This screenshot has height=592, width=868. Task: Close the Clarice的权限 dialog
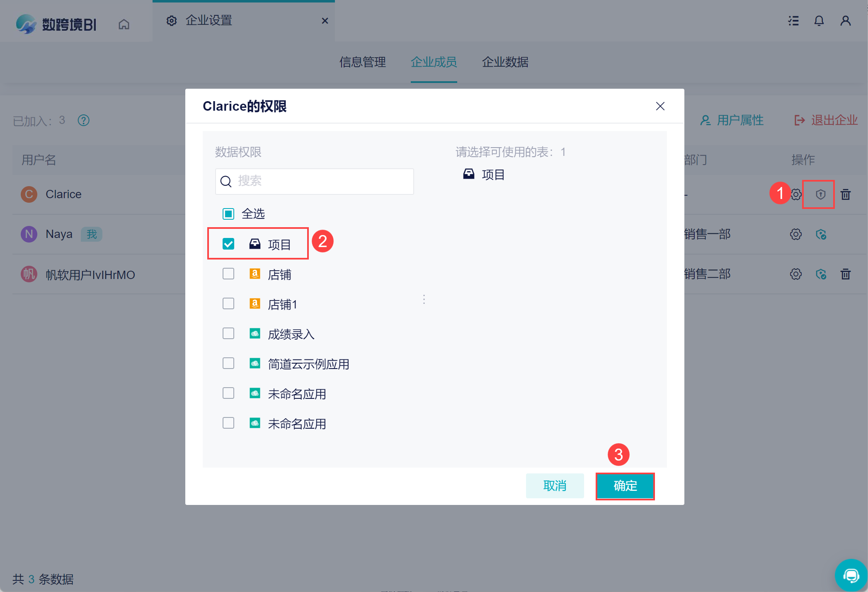point(660,107)
